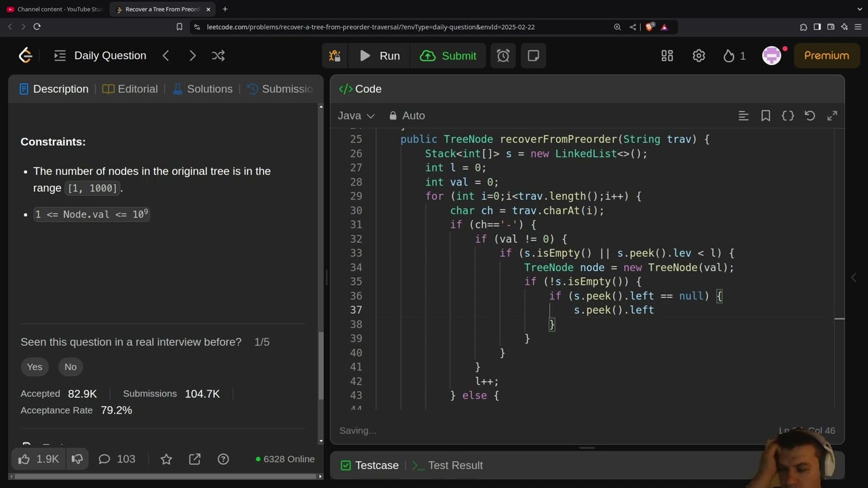
Task: Like the problem thumbs up 1.9K
Action: [39, 459]
